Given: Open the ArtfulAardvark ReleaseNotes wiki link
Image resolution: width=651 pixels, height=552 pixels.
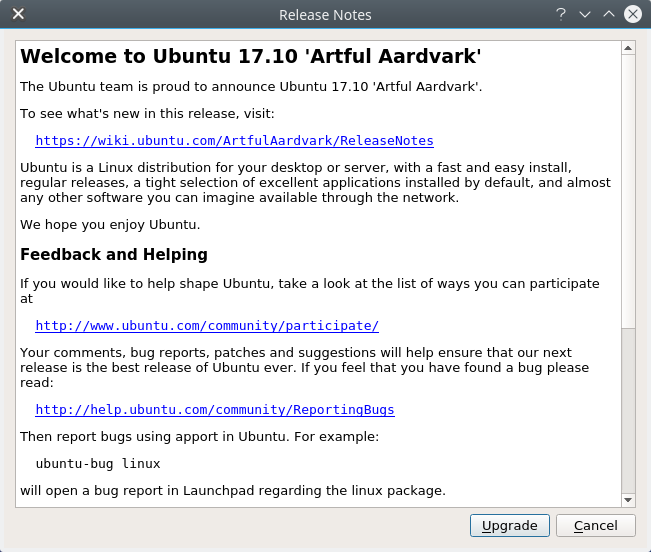Looking at the screenshot, I should 235,141.
